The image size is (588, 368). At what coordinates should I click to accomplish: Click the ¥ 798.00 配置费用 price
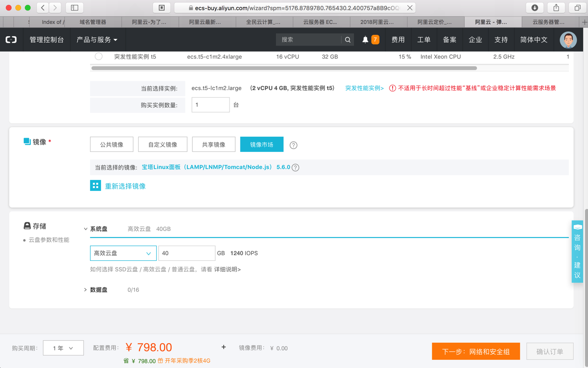[149, 348]
